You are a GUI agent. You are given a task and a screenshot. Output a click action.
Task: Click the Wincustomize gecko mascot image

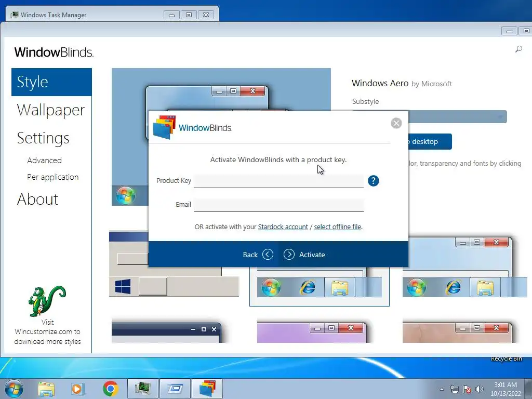46,301
